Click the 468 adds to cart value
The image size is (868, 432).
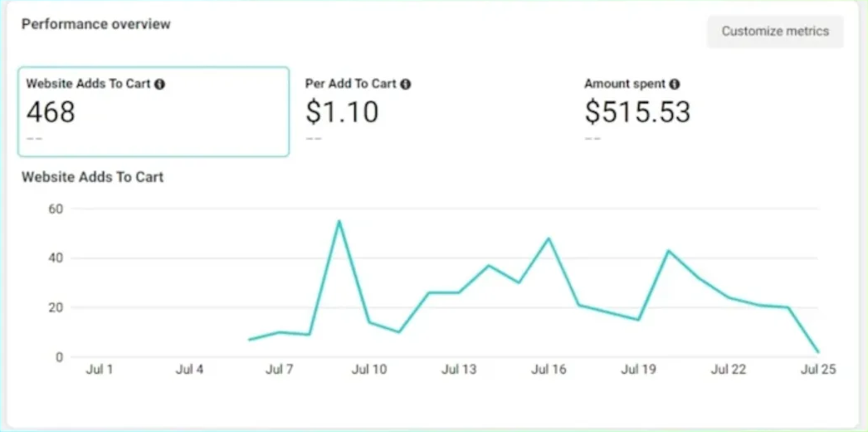(51, 111)
